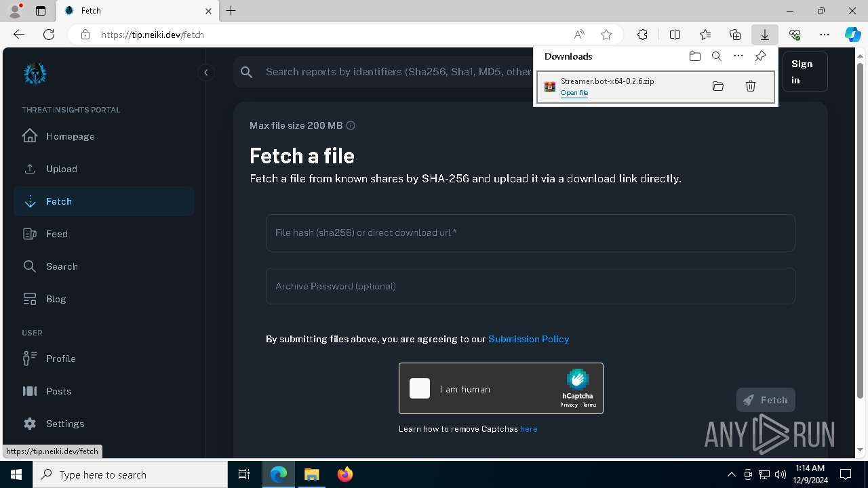
Task: Check the I am human captcha box
Action: click(420, 388)
